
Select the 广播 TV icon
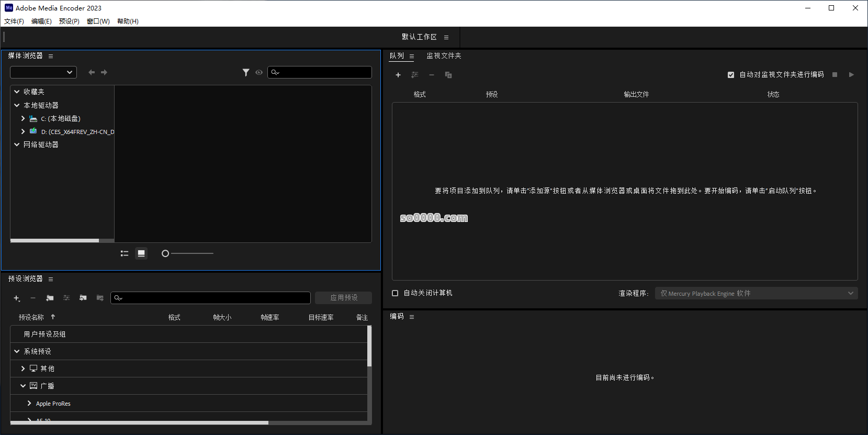click(33, 386)
